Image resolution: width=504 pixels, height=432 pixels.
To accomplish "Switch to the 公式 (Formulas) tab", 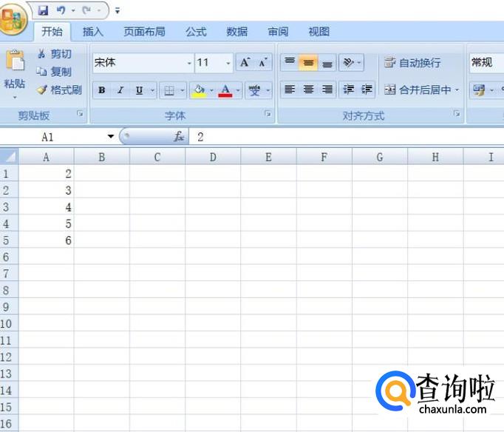I will tap(196, 32).
